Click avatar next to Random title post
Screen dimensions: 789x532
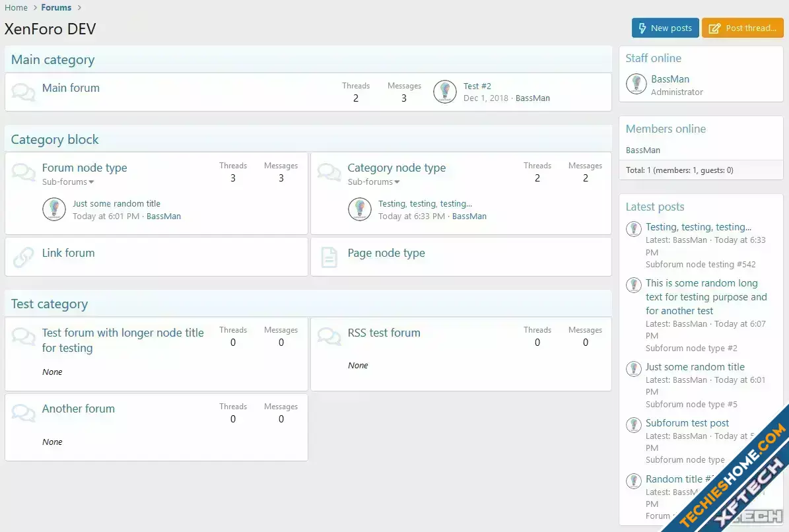pyautogui.click(x=634, y=481)
